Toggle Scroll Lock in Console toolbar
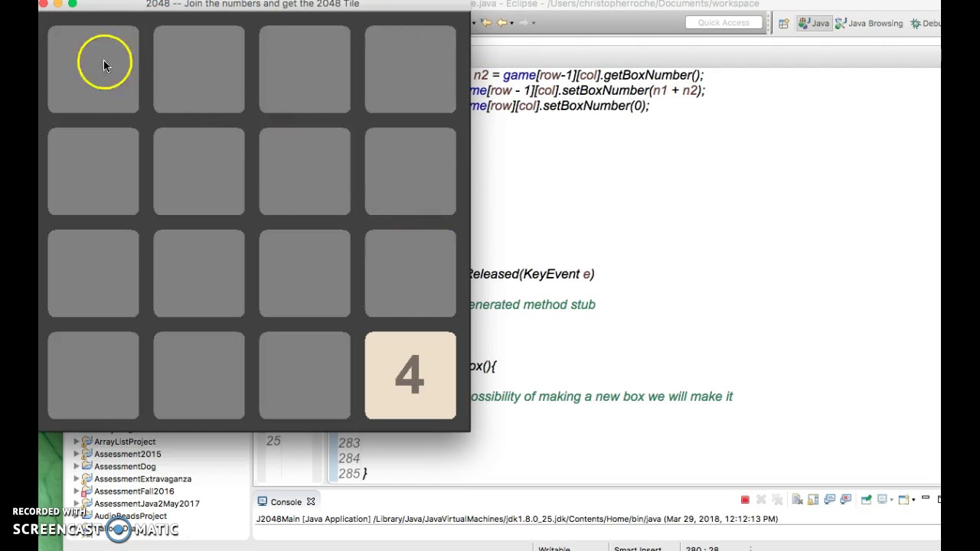980x551 pixels. coord(813,500)
